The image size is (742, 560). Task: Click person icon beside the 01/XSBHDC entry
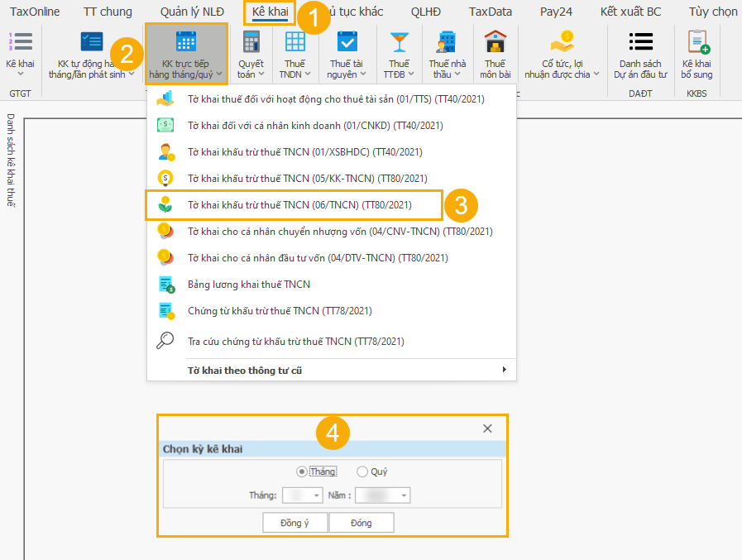165,152
